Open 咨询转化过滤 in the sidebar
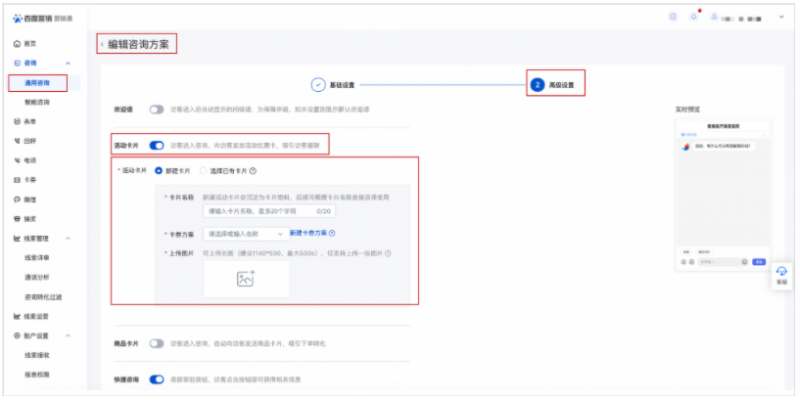The height and width of the screenshot is (401, 800). (x=43, y=297)
